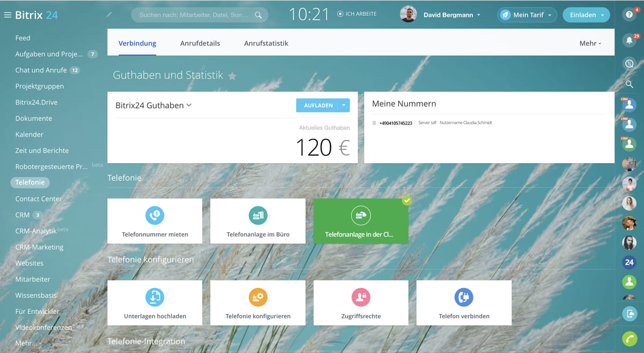This screenshot has width=644, height=353.
Task: Switch to the Anrufdetails tab
Action: tap(200, 43)
